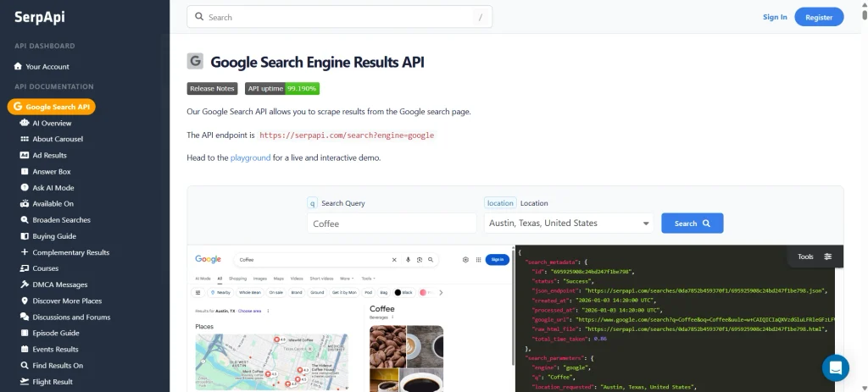Click the blue Search button
Viewport: 868px width, 392px height.
[x=692, y=224]
